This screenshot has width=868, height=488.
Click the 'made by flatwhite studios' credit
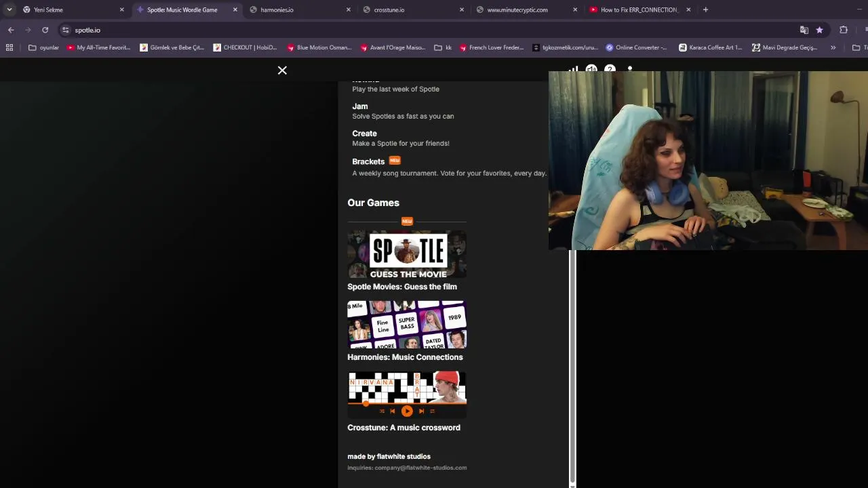click(389, 457)
